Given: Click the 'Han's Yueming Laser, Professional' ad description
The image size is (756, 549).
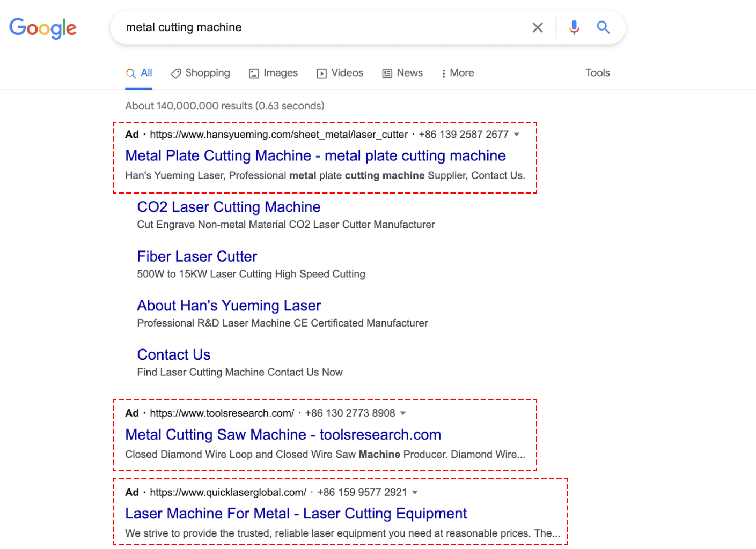Looking at the screenshot, I should click(325, 176).
